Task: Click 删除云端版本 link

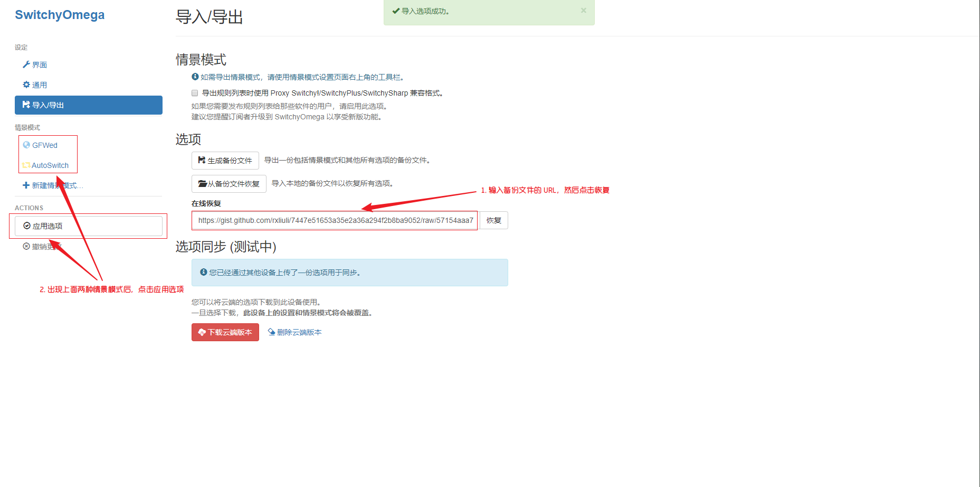Action: 294,332
